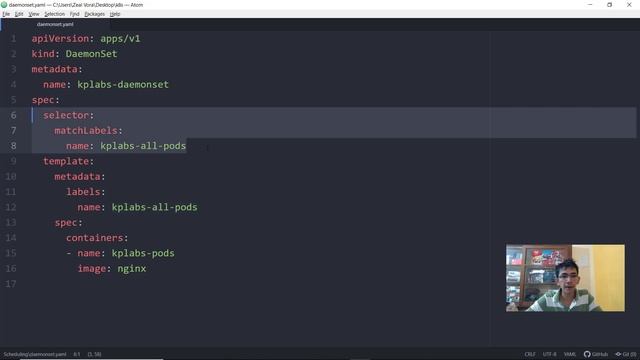Screen dimensions: 640x360
Task: Click the selection count in the status bar
Action: [94, 354]
